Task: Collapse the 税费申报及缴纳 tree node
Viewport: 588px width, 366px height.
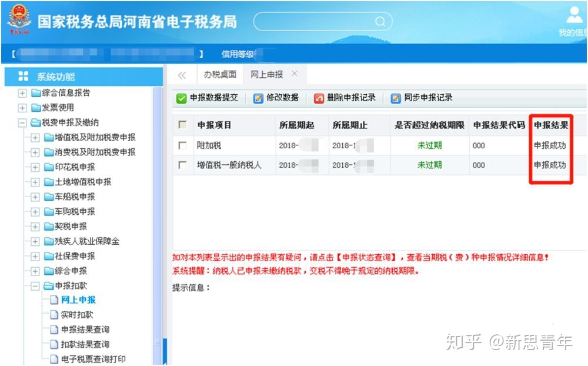Action: pos(22,123)
